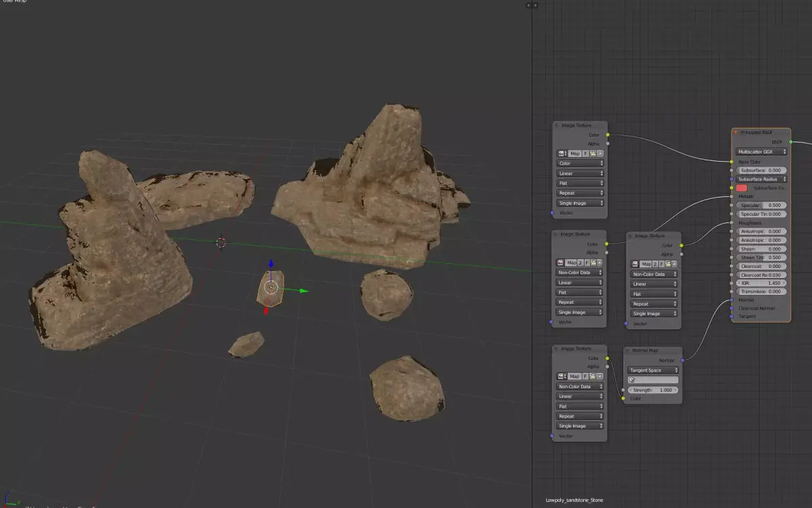Click open-file folder icon in Base Color texture node
The image size is (812, 508).
pyautogui.click(x=593, y=154)
